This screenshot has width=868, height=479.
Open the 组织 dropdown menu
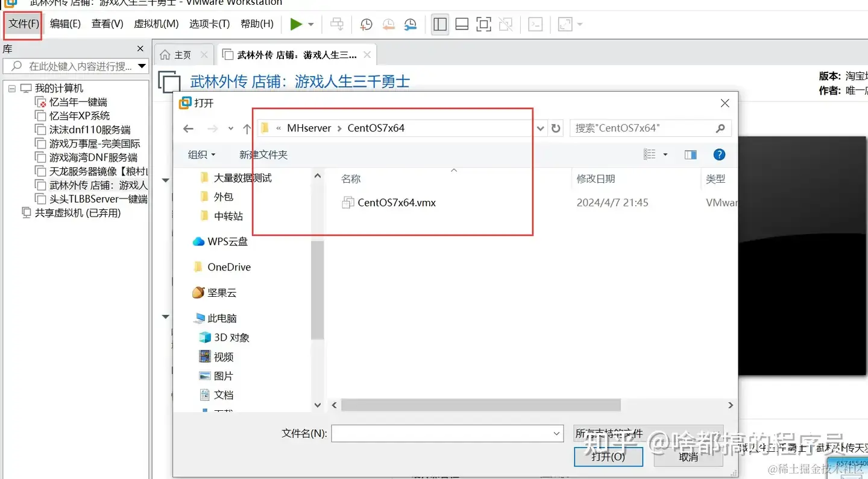tap(201, 155)
